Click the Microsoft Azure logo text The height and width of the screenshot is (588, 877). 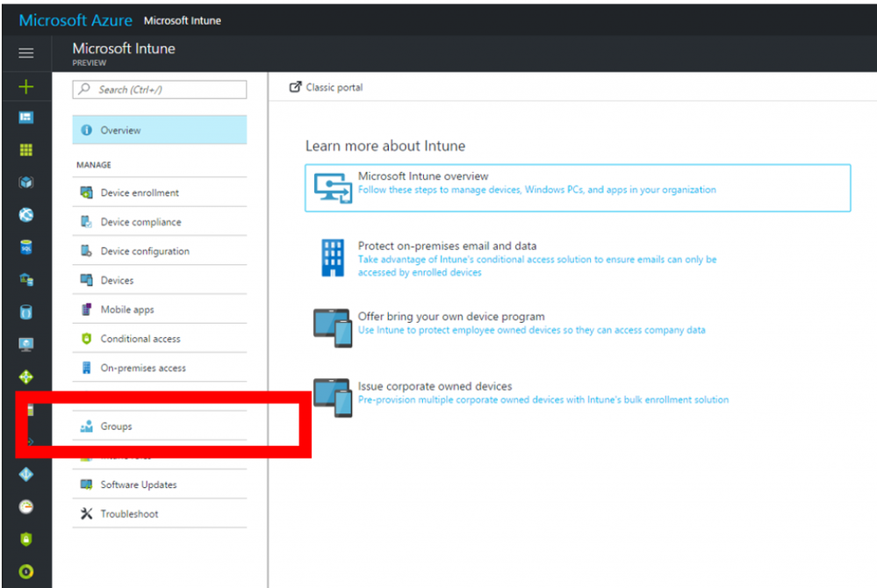click(75, 20)
